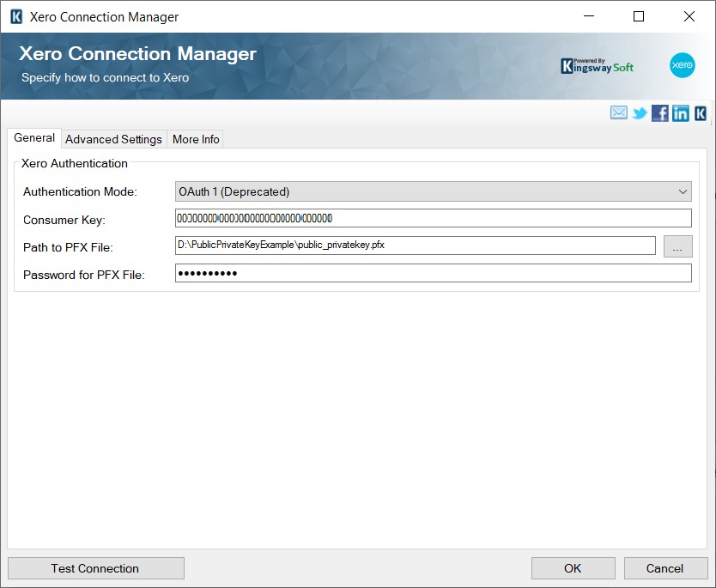Click 'Specify how to connect to Xero' subtitle

click(x=105, y=77)
